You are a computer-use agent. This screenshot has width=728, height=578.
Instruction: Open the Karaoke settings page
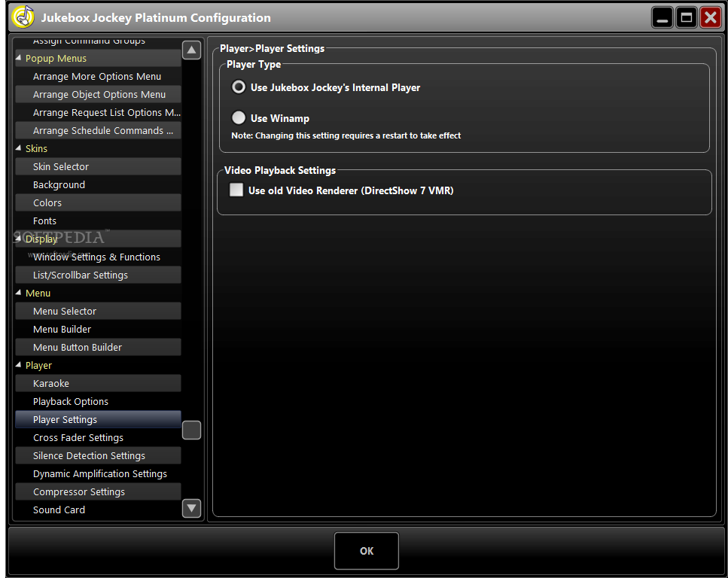(98, 384)
